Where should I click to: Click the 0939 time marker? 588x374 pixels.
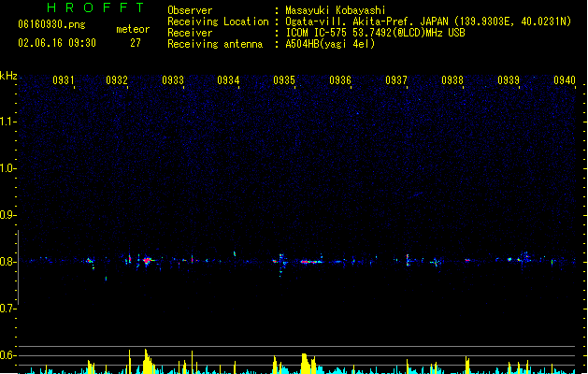[509, 80]
